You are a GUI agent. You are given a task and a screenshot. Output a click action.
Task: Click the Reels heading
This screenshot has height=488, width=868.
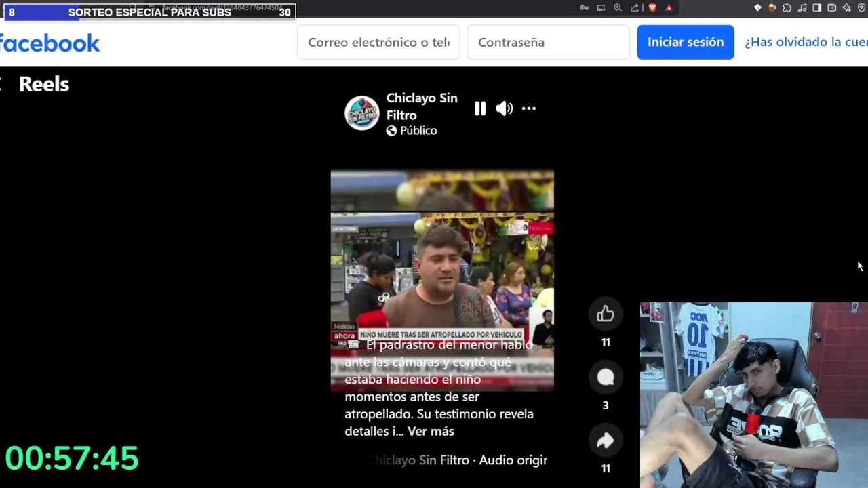click(44, 84)
